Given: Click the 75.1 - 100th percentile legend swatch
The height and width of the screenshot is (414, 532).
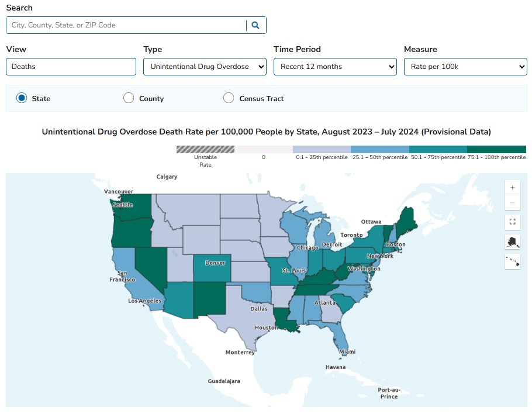Looking at the screenshot, I should [x=496, y=150].
